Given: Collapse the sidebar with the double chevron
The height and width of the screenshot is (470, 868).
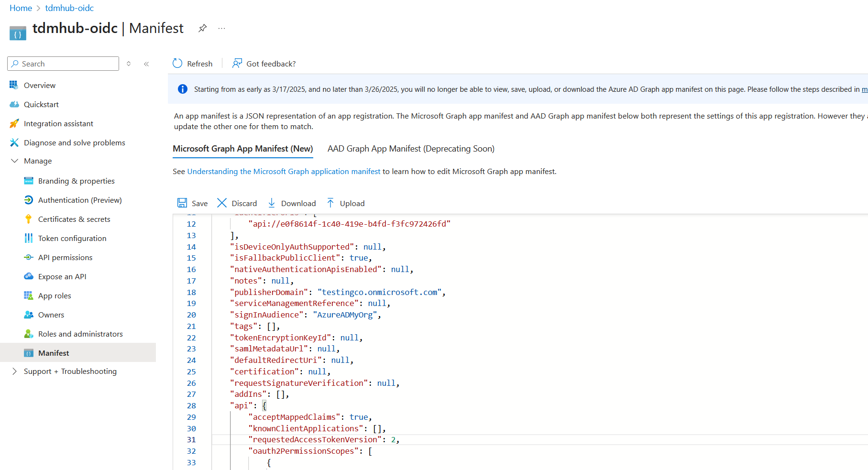Looking at the screenshot, I should pos(146,64).
